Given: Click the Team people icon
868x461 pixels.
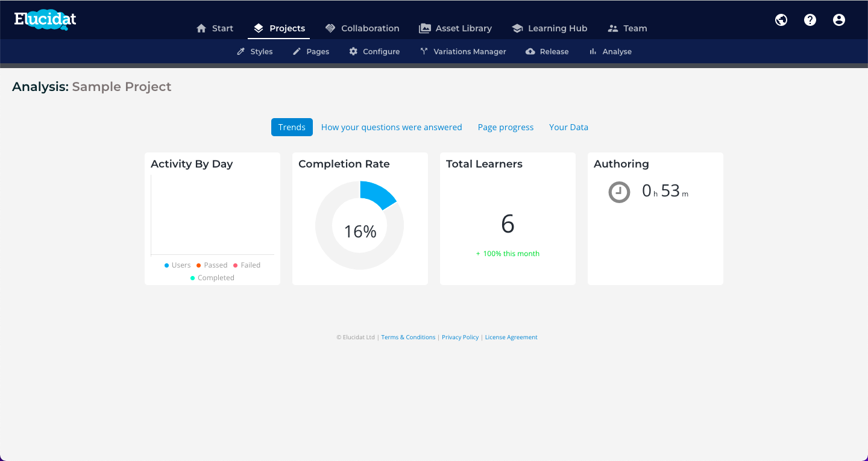Looking at the screenshot, I should [613, 28].
